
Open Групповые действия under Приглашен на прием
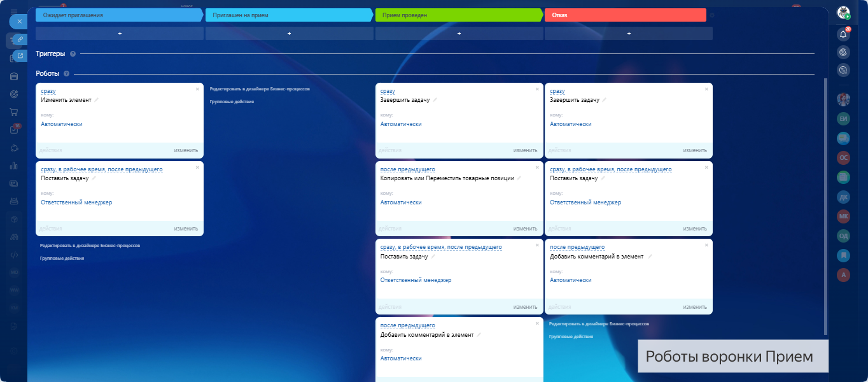click(x=232, y=102)
